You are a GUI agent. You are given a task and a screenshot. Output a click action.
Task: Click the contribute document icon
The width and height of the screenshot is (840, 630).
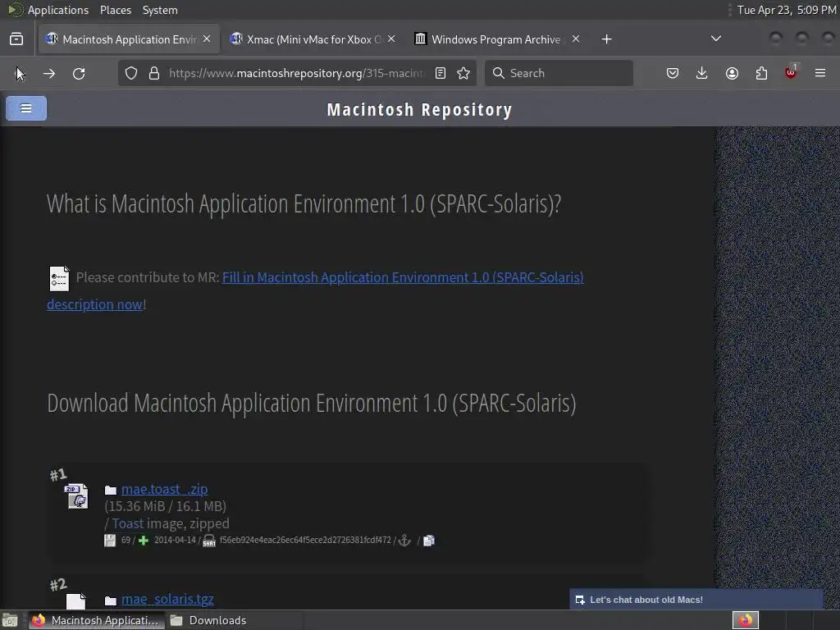pos(59,278)
